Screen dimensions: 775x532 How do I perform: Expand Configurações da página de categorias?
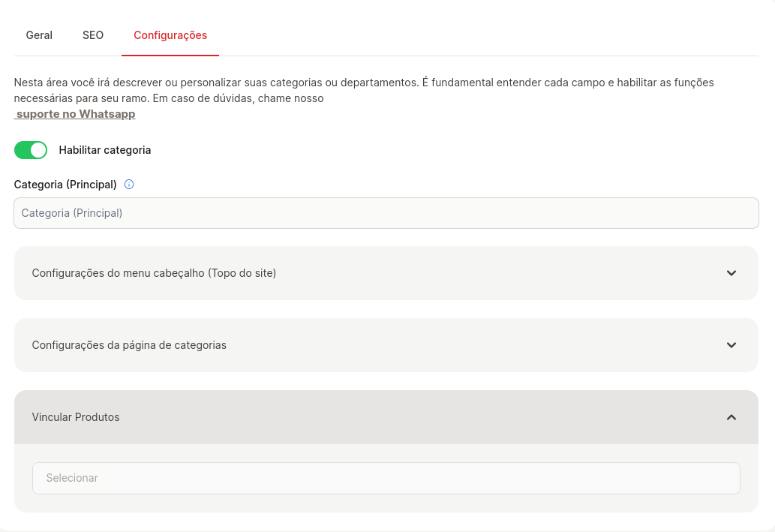(386, 345)
